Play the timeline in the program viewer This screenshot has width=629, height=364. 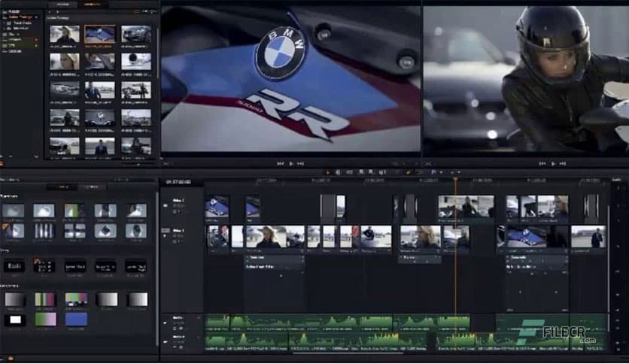[x=553, y=163]
